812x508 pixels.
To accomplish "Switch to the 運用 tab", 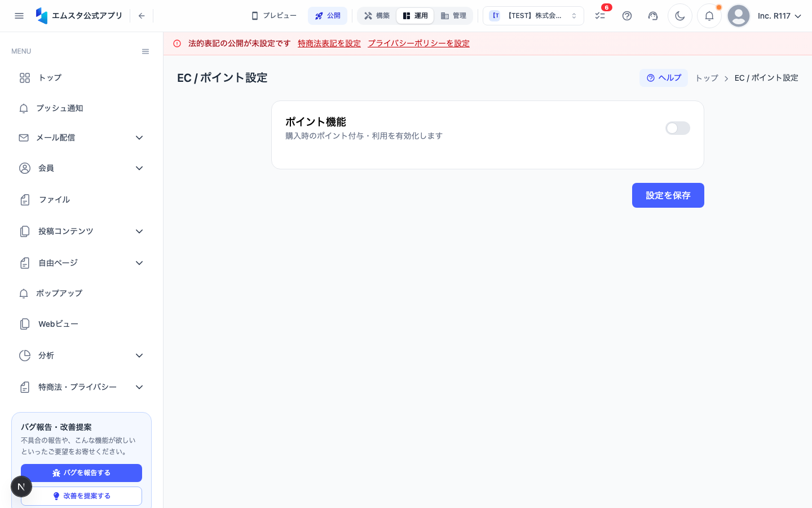I will click(415, 16).
